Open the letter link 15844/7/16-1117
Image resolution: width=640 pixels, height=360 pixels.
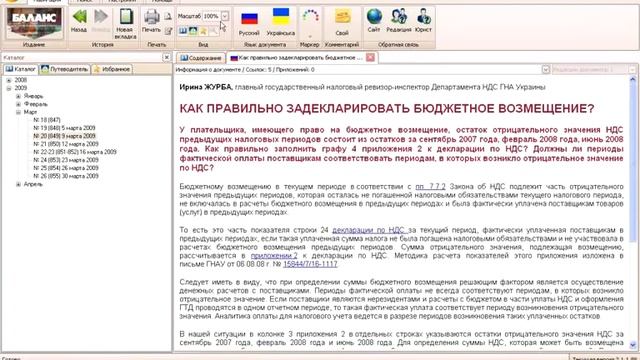click(x=310, y=264)
